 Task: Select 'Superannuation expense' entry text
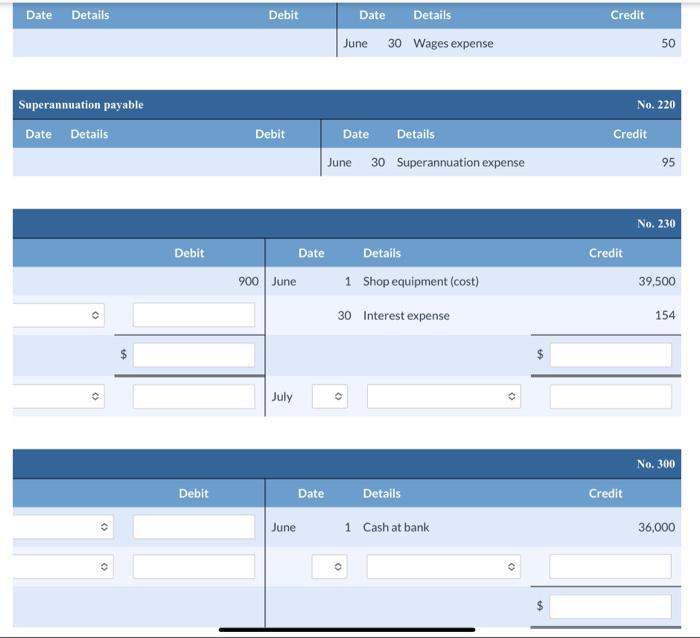460,163
